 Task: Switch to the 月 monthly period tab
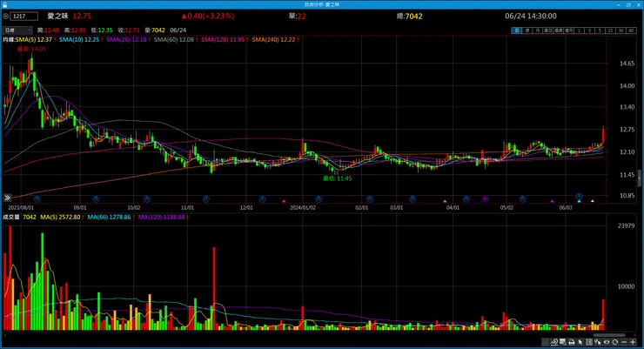538,30
